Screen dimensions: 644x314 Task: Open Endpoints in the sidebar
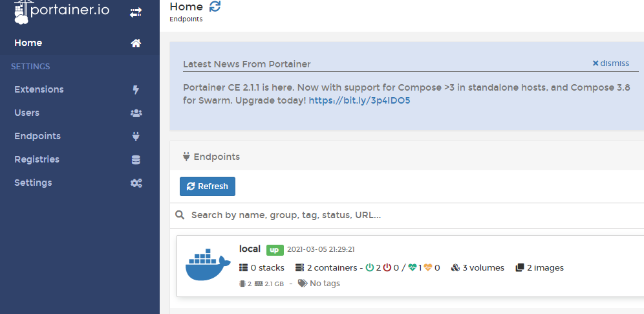[80, 136]
